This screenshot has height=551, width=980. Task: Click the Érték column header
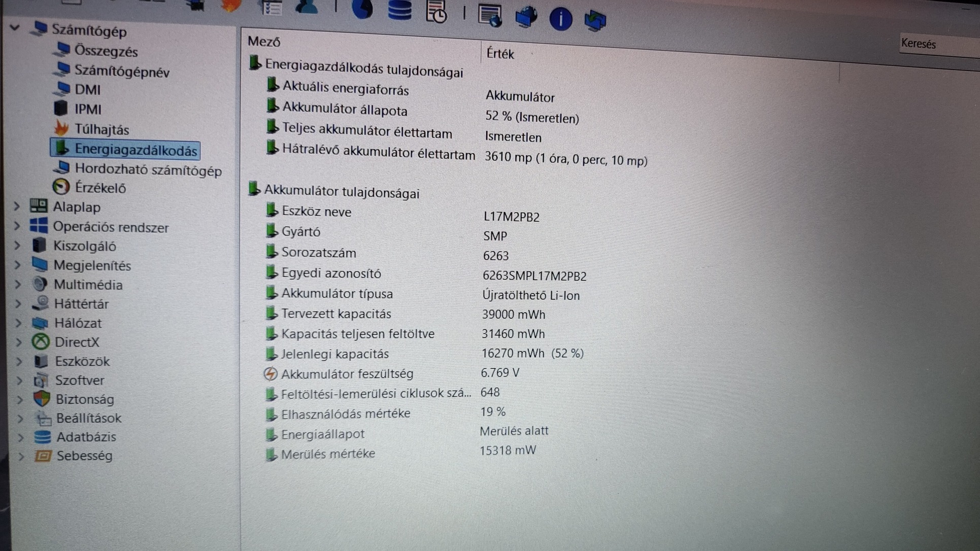(x=500, y=54)
